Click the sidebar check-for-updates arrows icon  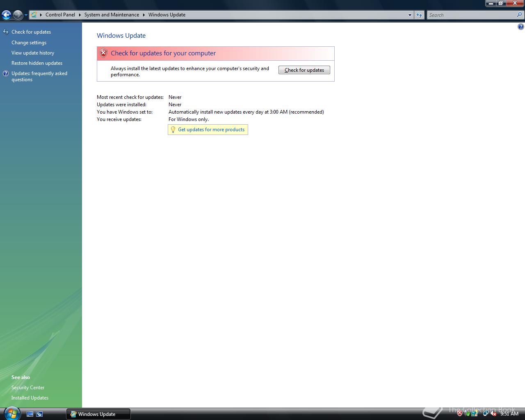pos(6,32)
